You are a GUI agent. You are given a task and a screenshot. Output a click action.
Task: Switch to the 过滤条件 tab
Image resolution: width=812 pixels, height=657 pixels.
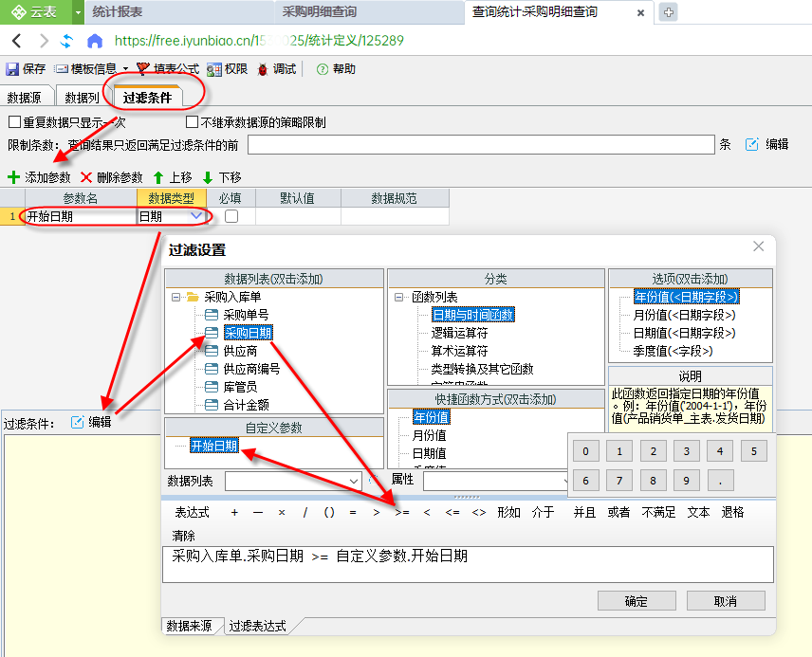coord(147,98)
